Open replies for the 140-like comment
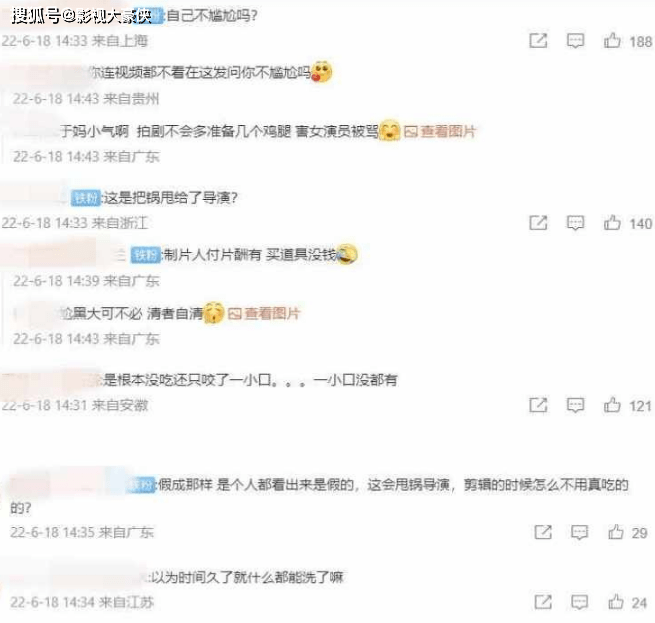Viewport: 655px width, 623px height. [x=575, y=223]
